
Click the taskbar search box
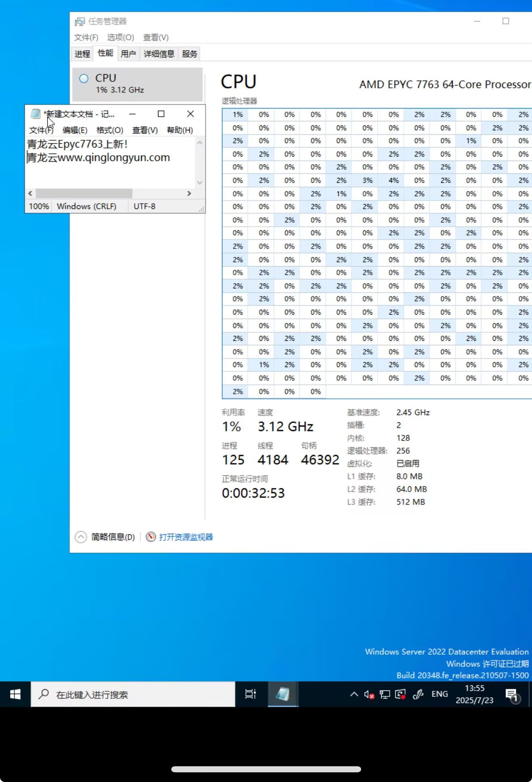tap(133, 694)
